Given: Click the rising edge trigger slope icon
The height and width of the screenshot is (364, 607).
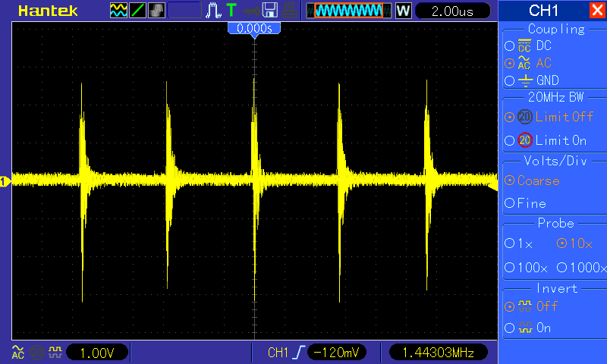Looking at the screenshot, I should [x=298, y=353].
